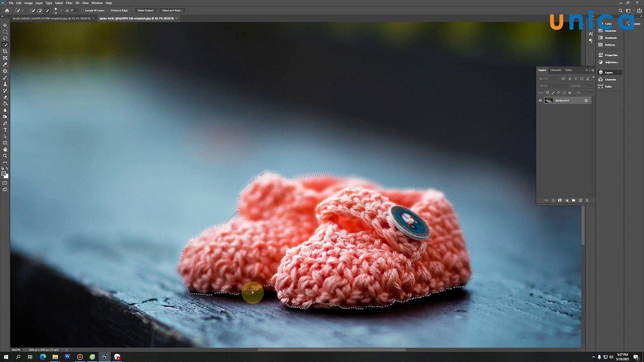Viewport: 644px width, 362px height.
Task: Open the Gradients panel button
Action: 610,38
